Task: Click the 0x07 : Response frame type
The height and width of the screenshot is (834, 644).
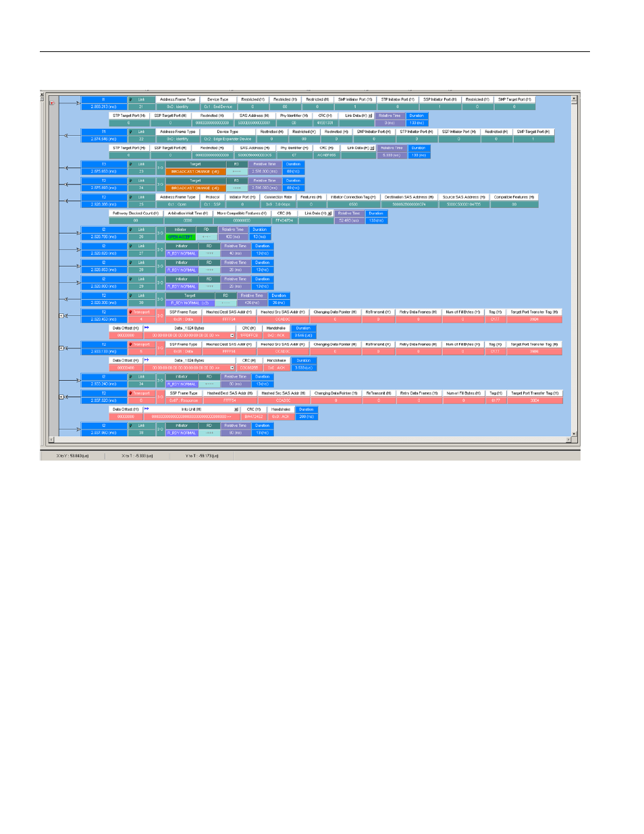Action: [x=184, y=400]
